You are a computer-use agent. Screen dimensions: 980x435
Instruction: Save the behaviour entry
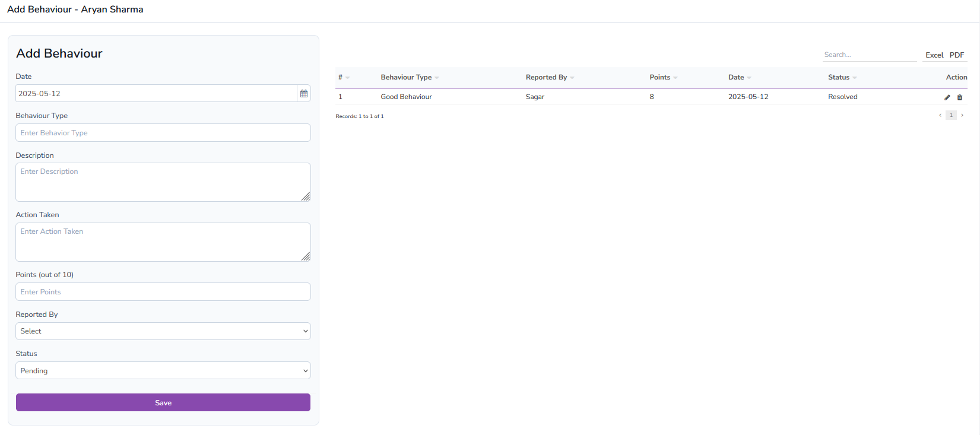coord(163,402)
